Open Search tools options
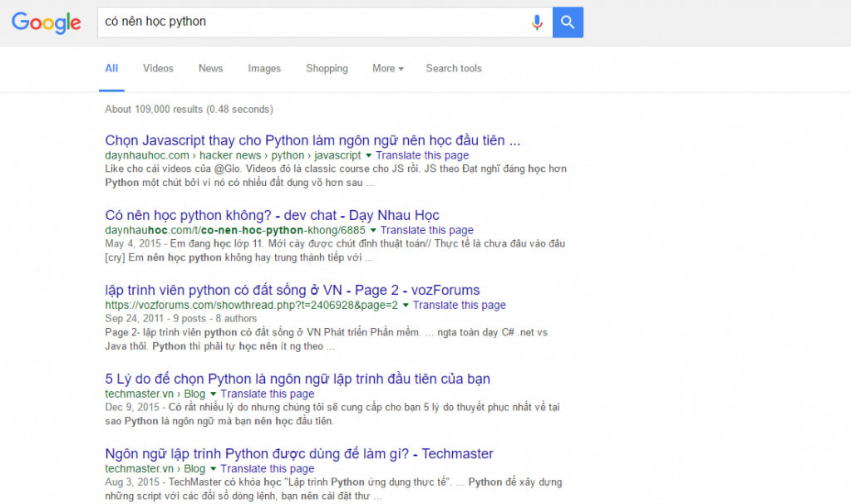Image resolution: width=851 pixels, height=504 pixels. (454, 68)
